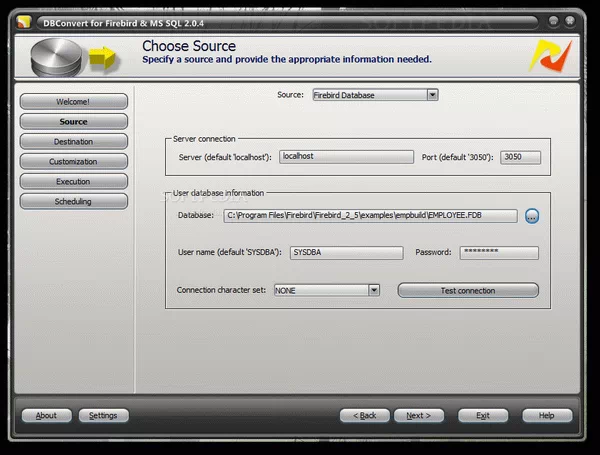Click the 'Port (default '3050'):' label
The width and height of the screenshot is (600, 455).
point(458,157)
